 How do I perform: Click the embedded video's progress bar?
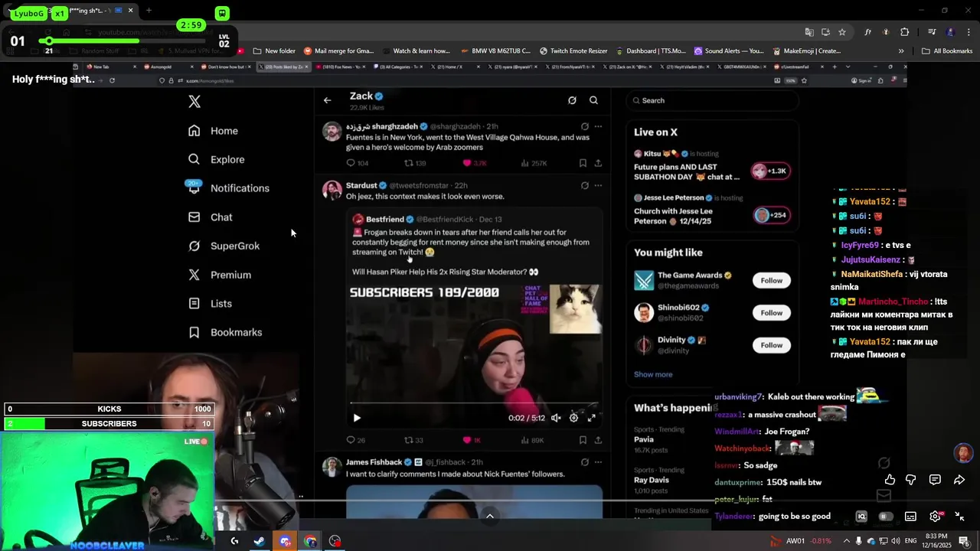click(x=474, y=403)
